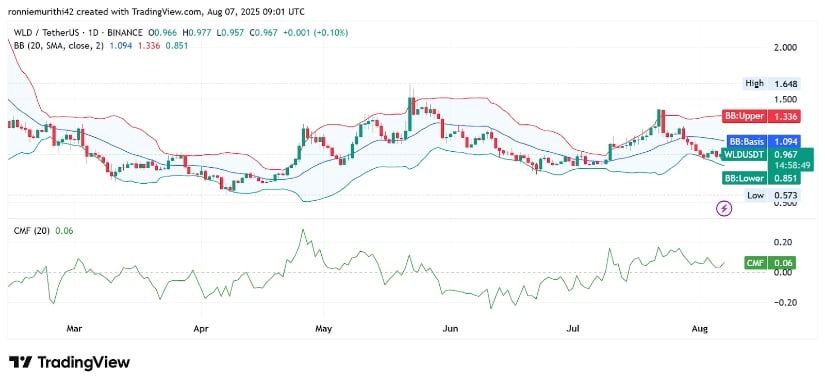Click the Low 0.573 marker label
This screenshot has width=825, height=385.
pyautogui.click(x=773, y=195)
